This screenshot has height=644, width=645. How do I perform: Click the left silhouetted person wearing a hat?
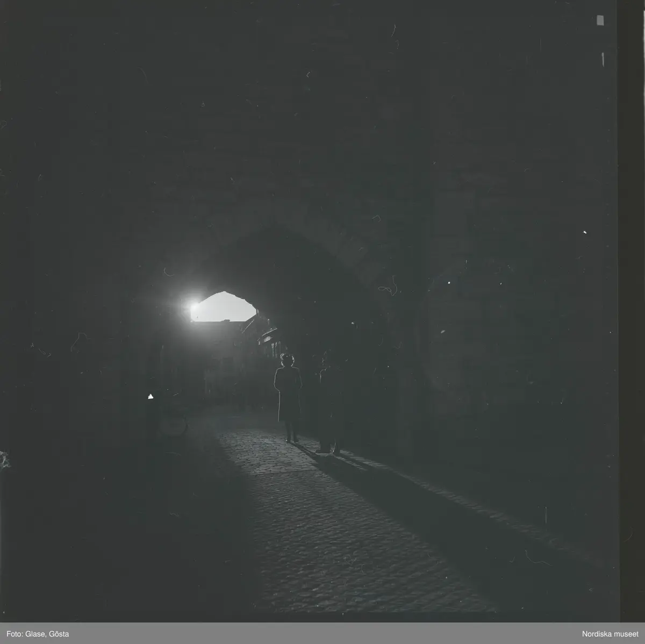click(x=288, y=395)
